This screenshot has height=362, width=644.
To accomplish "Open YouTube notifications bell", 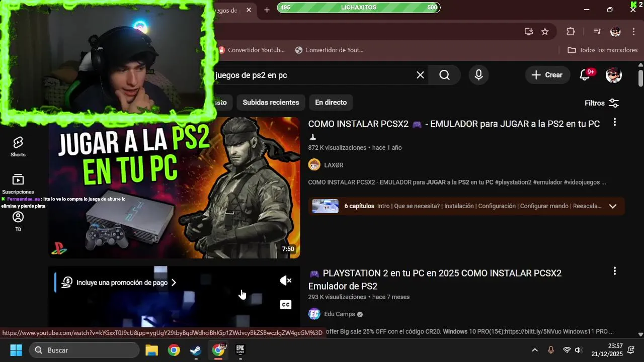I will click(585, 75).
